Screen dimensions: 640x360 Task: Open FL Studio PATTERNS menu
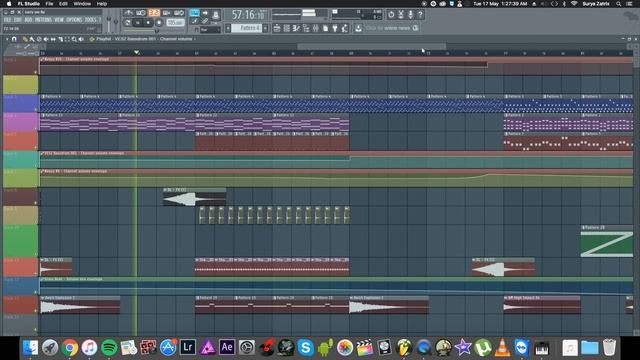[43, 20]
